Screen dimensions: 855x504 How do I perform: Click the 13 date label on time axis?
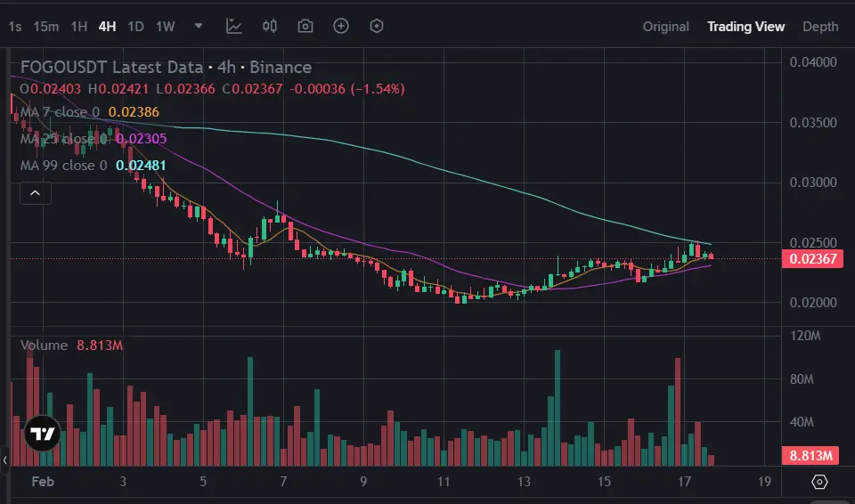point(524,482)
